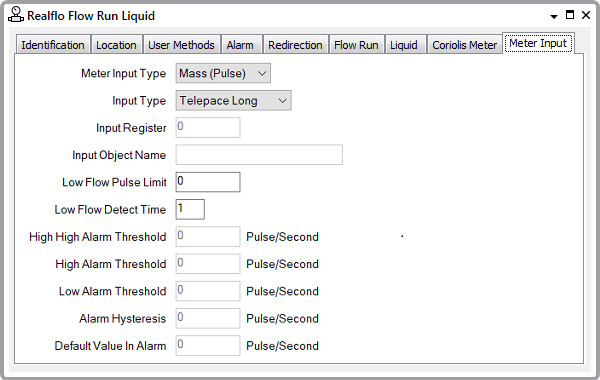600x380 pixels.
Task: Expand the Meter Input Type dropdown
Action: tap(223, 73)
